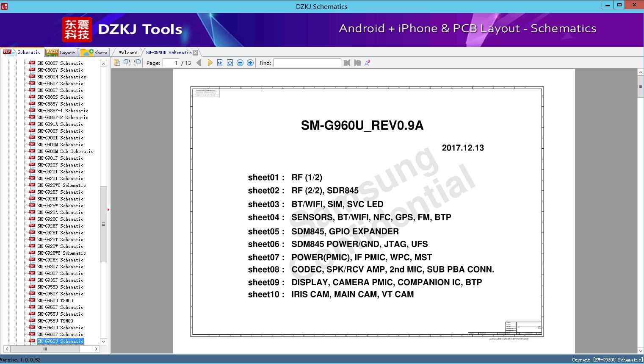
Task: Select SM-G885S Schematic in the list
Action: (60, 97)
